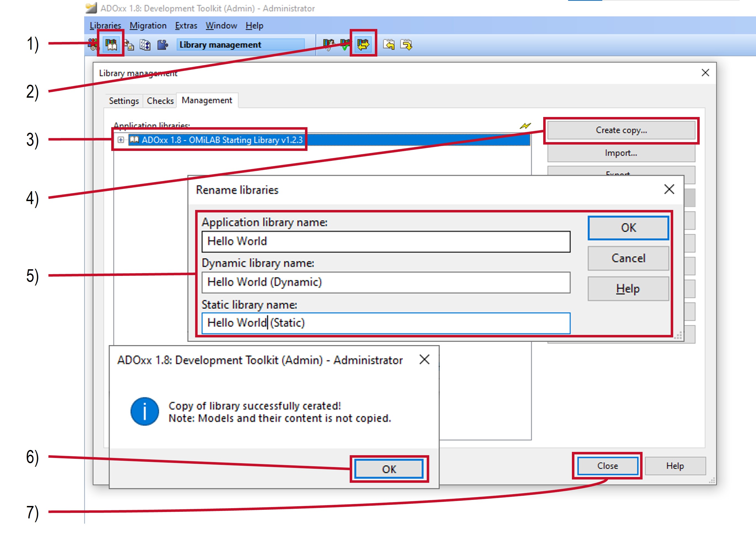Expand the OMiLAB Starting Library tree node
The image size is (756, 533).
tap(121, 140)
